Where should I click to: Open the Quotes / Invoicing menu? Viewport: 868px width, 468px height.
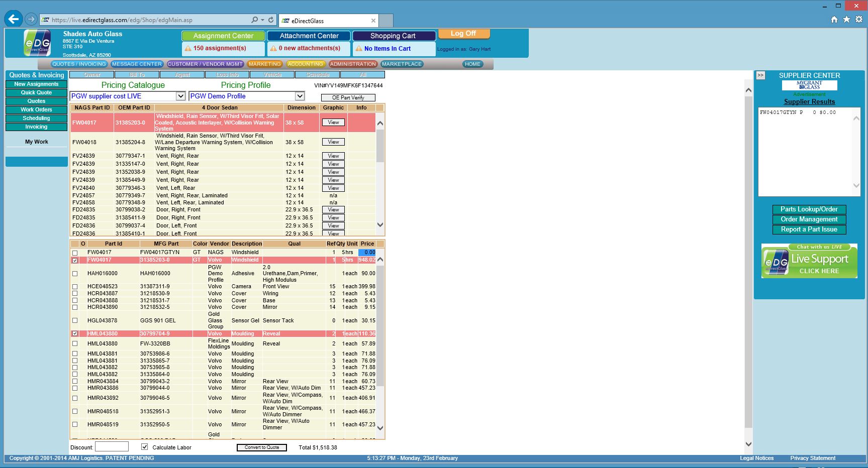(x=79, y=64)
